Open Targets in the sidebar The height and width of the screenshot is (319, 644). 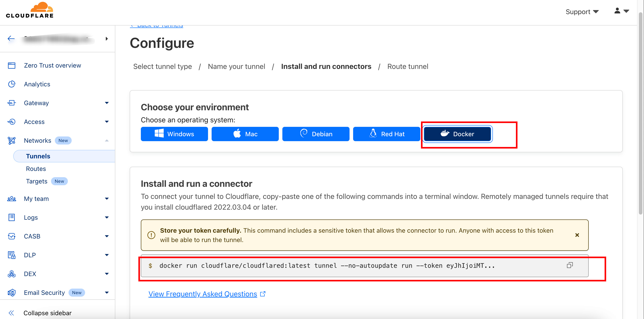coord(36,181)
